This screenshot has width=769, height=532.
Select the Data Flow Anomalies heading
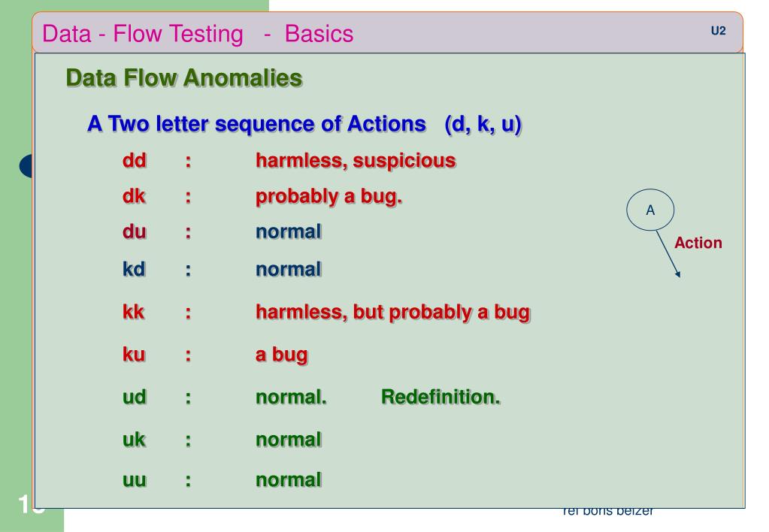pos(184,78)
